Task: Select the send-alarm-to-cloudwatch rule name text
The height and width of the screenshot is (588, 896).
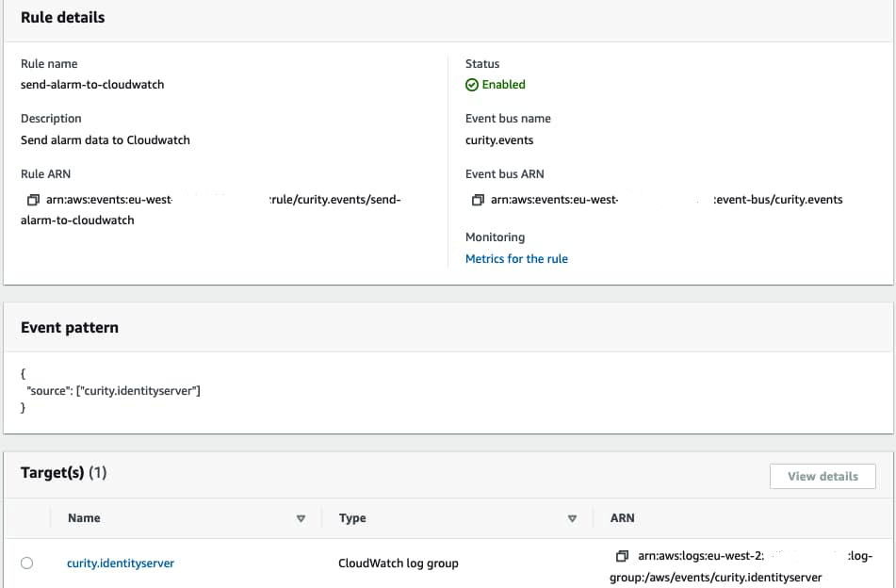Action: [x=92, y=85]
